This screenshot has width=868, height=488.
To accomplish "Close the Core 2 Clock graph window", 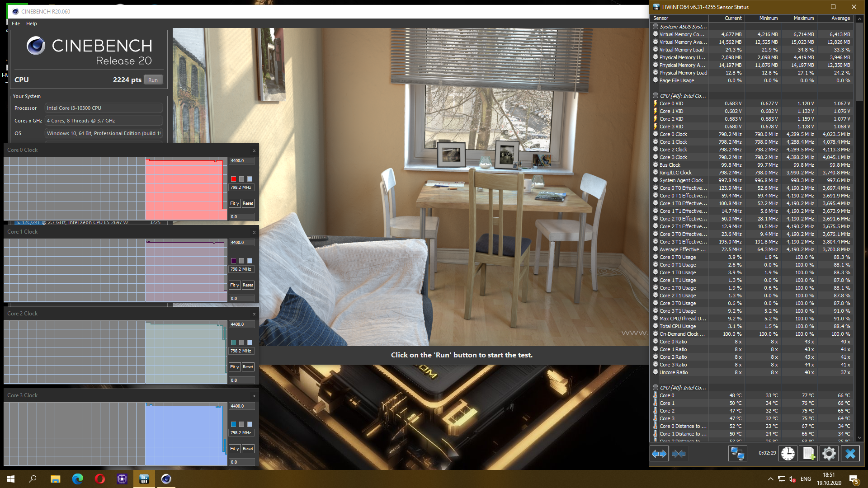I will point(254,314).
